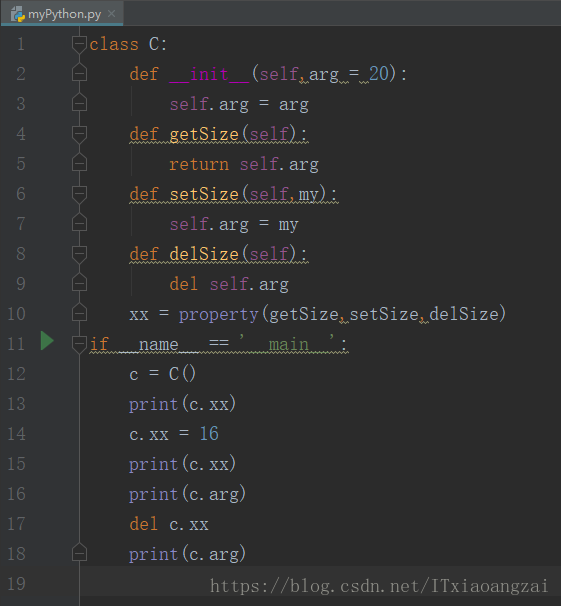This screenshot has width=561, height=606.
Task: Click 'del c.xx' statement on line 17
Action: [169, 524]
